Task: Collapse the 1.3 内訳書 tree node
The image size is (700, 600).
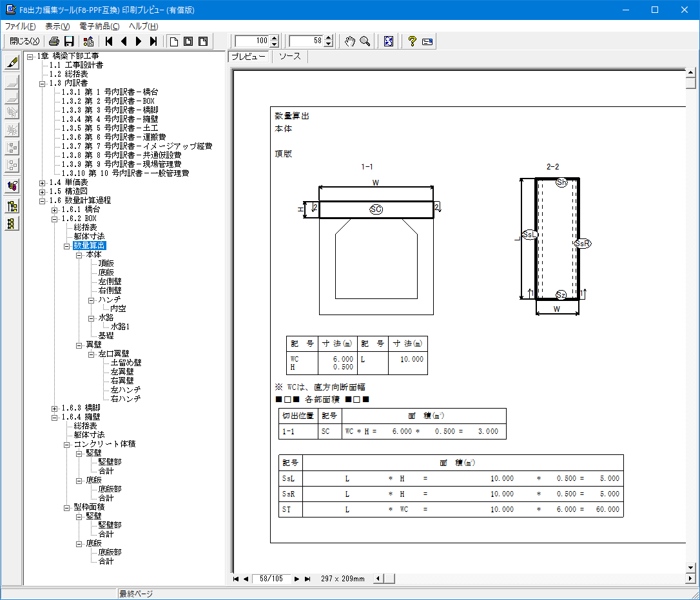Action: pos(43,83)
